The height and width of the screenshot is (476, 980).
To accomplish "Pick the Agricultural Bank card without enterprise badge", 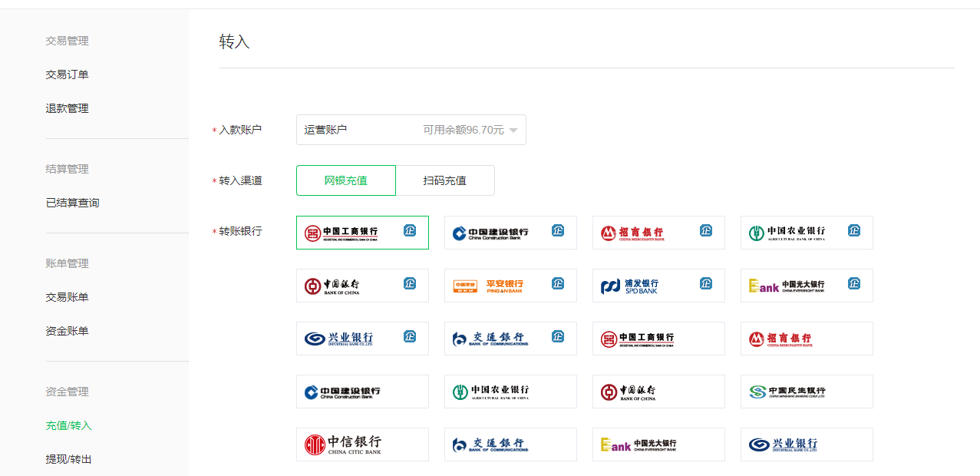I will point(510,392).
